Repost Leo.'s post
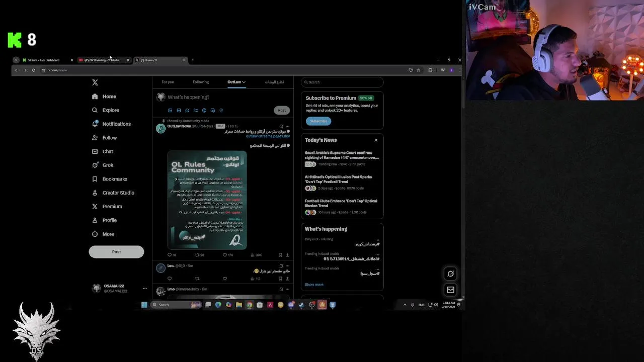 (x=197, y=279)
